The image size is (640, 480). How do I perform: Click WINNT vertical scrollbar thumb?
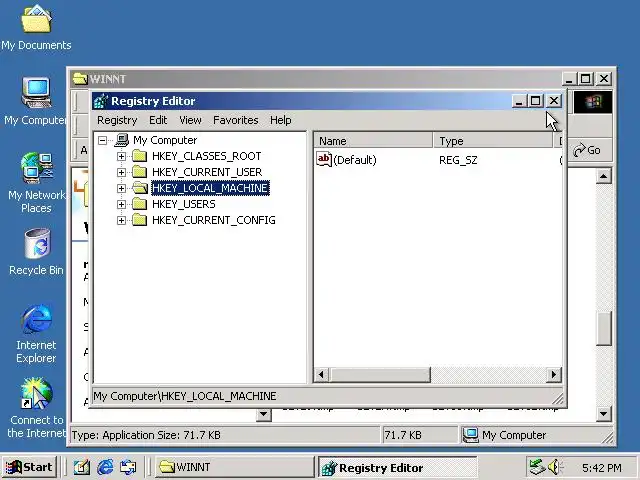(x=604, y=329)
